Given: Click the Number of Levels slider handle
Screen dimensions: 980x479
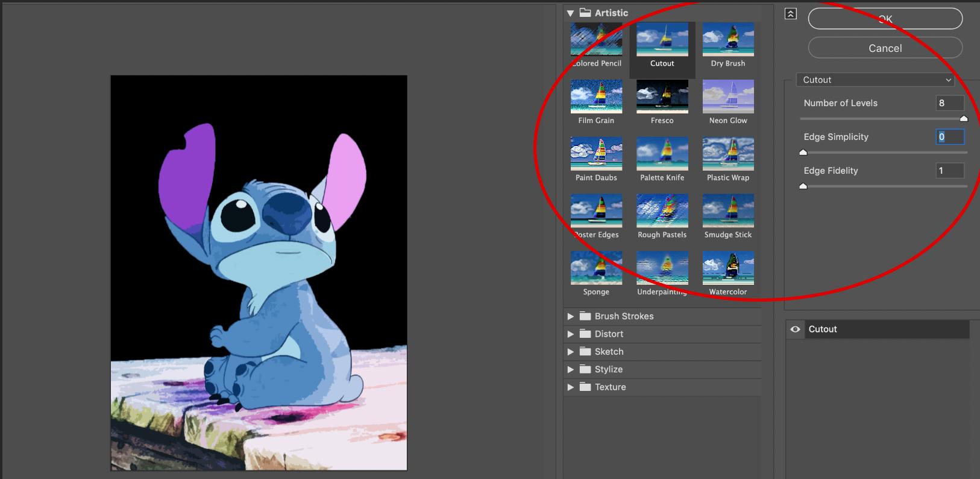Looking at the screenshot, I should (963, 119).
